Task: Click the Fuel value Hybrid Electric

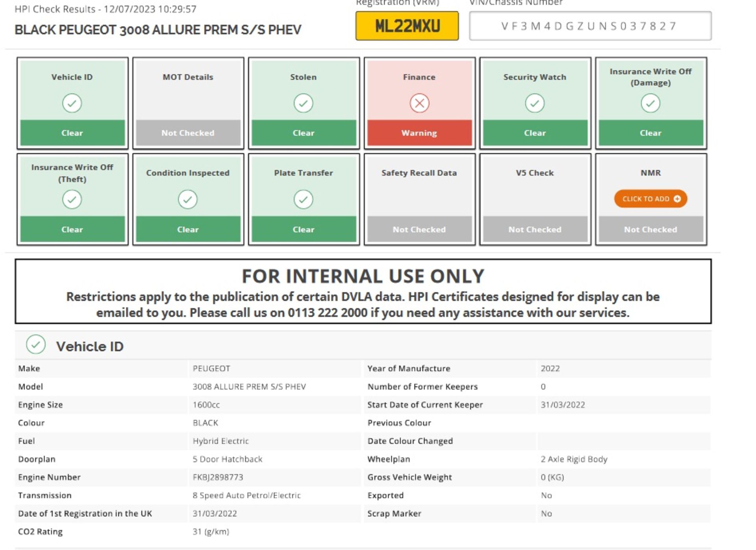Action: pos(220,441)
